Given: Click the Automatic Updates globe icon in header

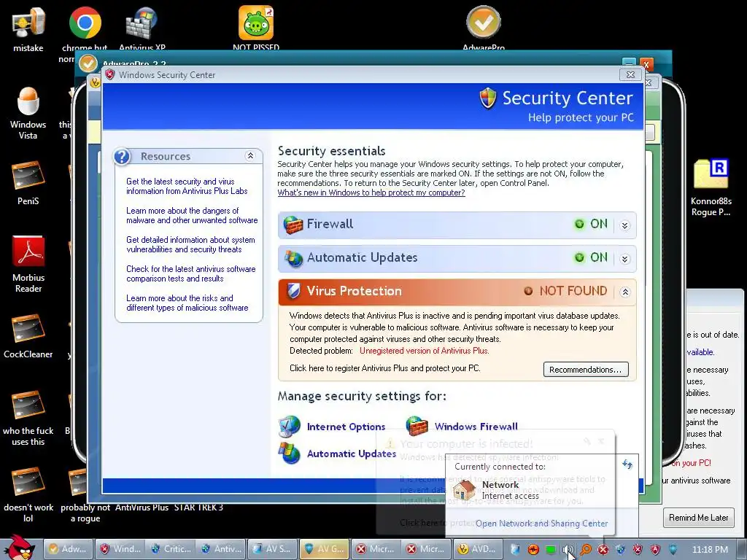Looking at the screenshot, I should tap(293, 258).
